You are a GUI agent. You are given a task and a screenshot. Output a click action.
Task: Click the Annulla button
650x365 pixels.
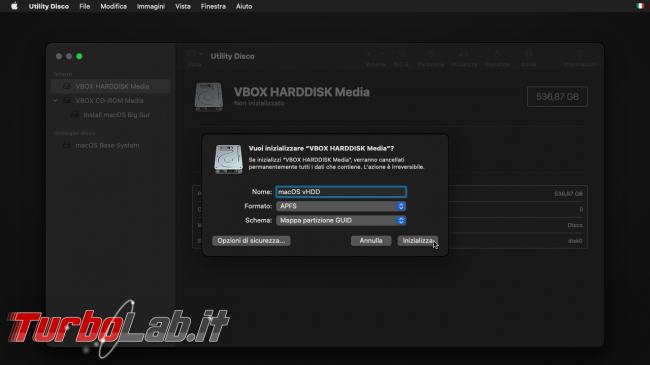371,241
